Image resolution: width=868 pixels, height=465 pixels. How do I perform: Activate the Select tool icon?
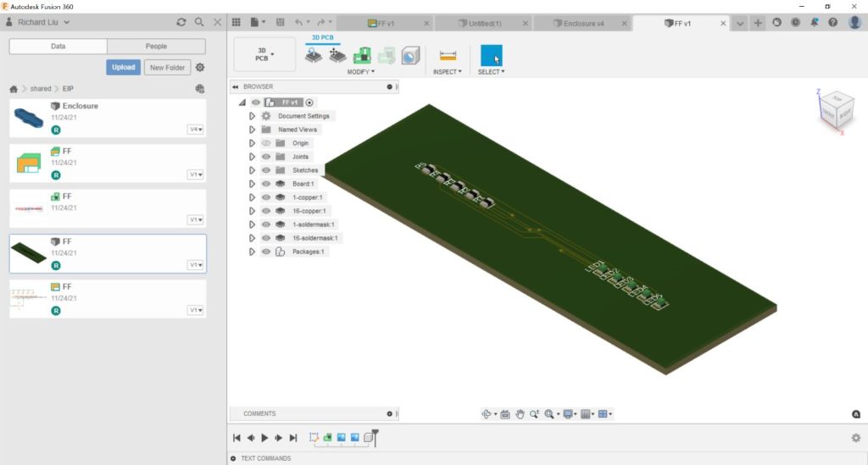point(491,56)
